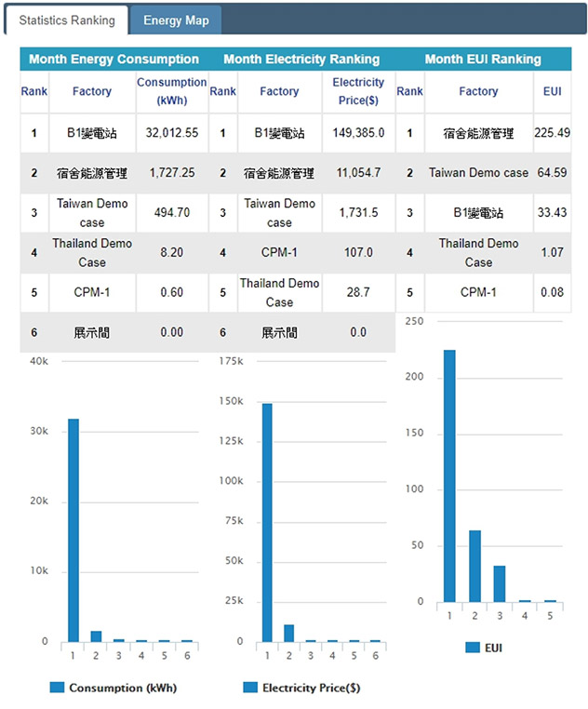The image size is (588, 709).
Task: Click the Month EUI Ranking heading
Action: [483, 60]
